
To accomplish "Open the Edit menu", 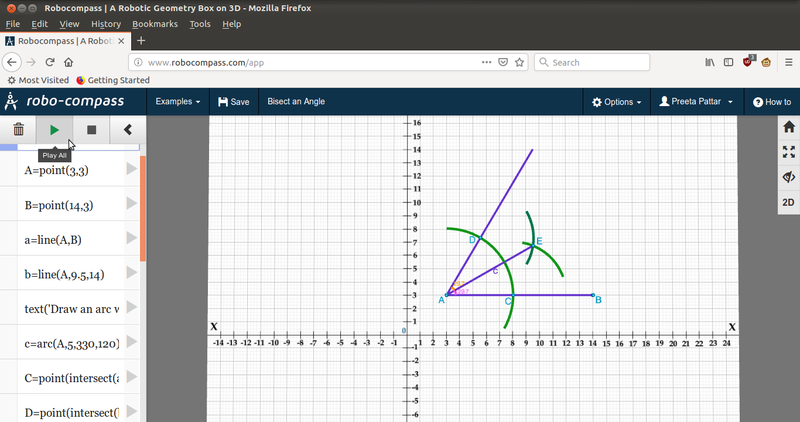I will coord(39,24).
